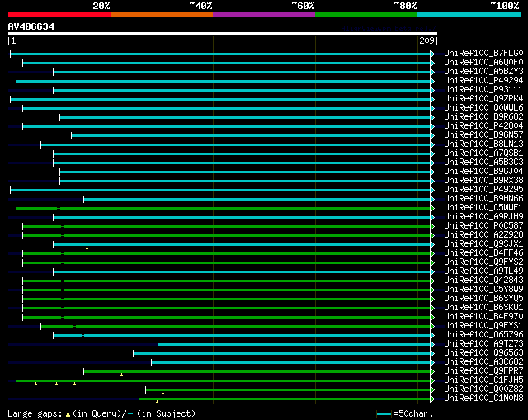This screenshot has width=528, height=420.
Task: Open the UniRef100_B9RX38 hit label
Action: [483, 181]
